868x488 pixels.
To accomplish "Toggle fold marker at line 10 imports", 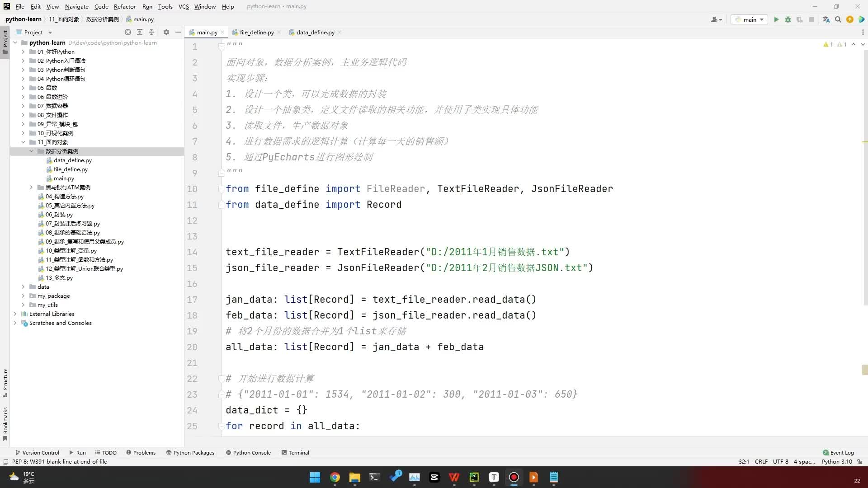I will (x=222, y=189).
